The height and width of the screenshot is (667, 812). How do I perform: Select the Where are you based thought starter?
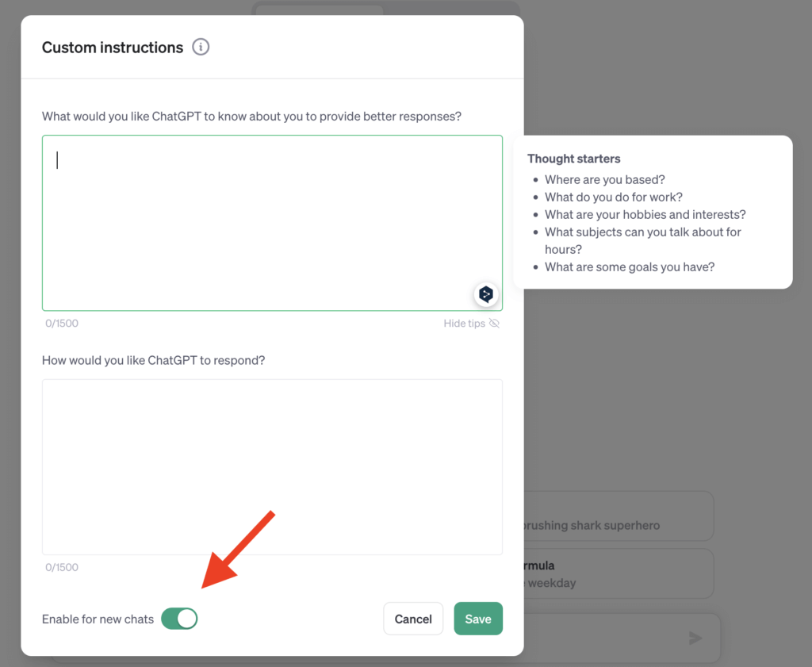(605, 179)
